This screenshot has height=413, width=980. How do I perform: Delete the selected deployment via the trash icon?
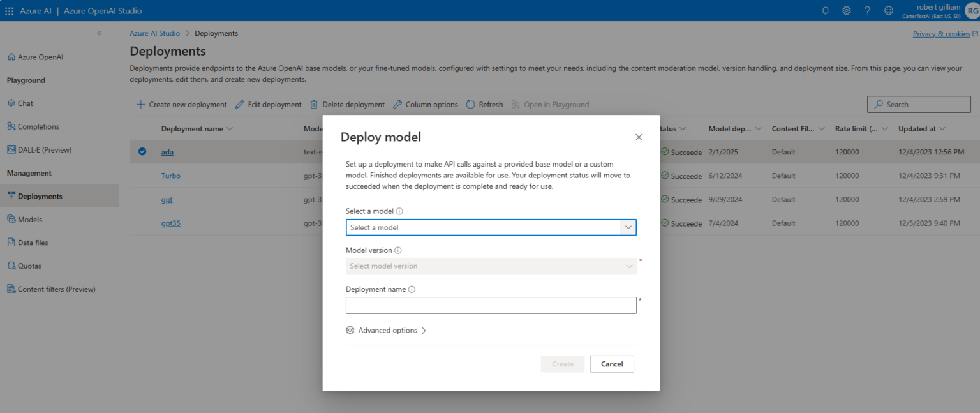(347, 104)
